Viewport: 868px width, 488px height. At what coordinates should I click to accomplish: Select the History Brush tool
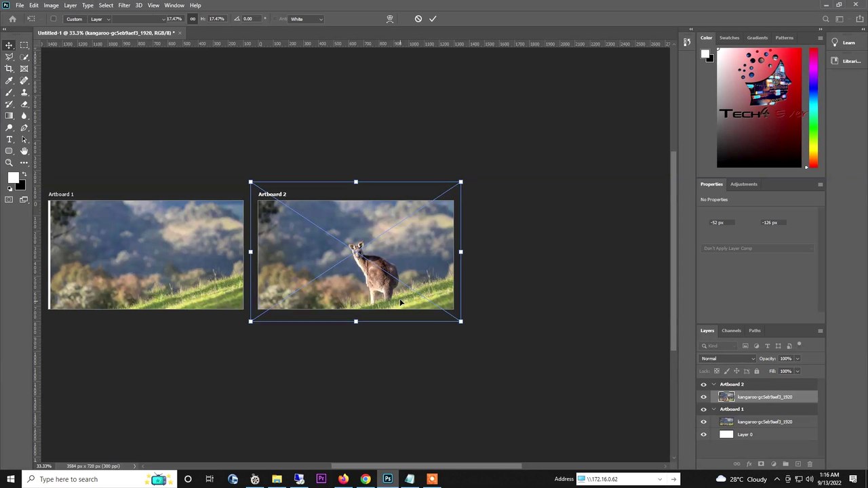point(9,104)
